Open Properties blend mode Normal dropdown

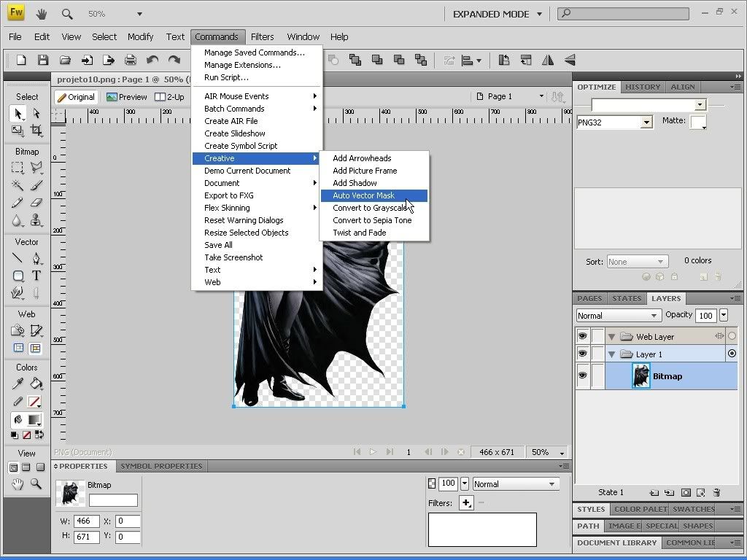[516, 484]
